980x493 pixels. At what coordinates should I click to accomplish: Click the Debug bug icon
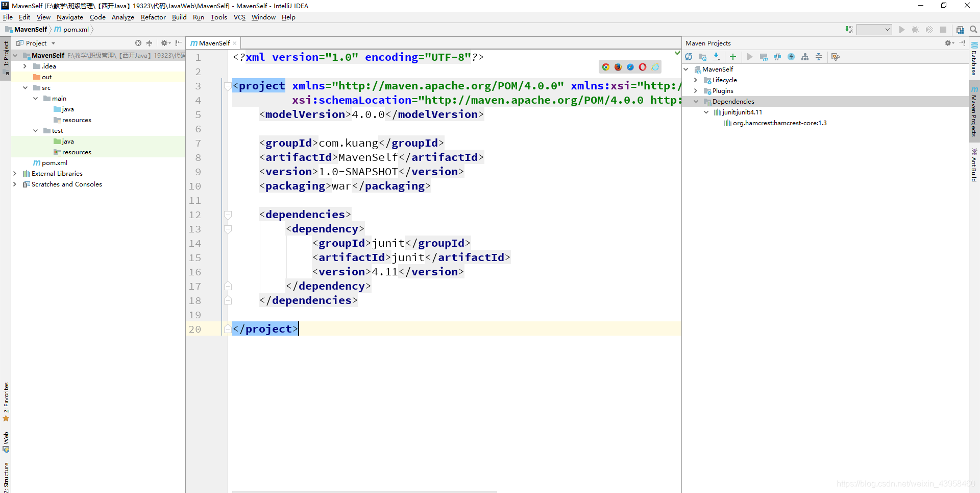916,30
